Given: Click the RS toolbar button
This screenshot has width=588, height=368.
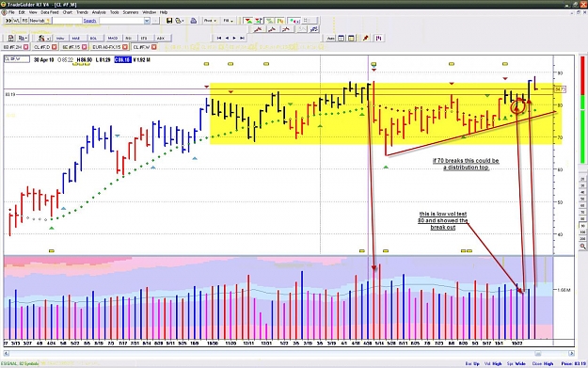Looking at the screenshot, I should click(x=24, y=21).
